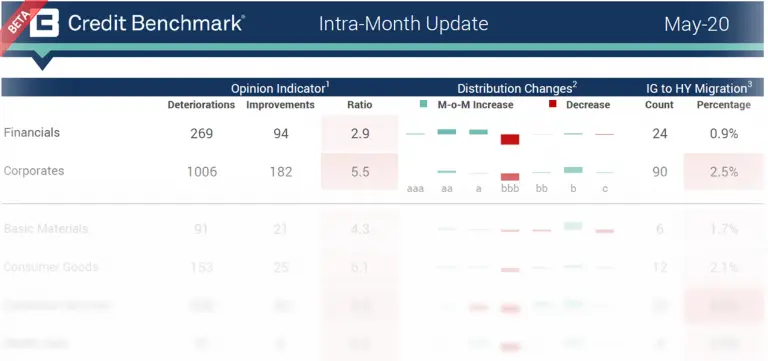
Task: Click Corporates migration percentage 2.5%
Action: coord(724,172)
